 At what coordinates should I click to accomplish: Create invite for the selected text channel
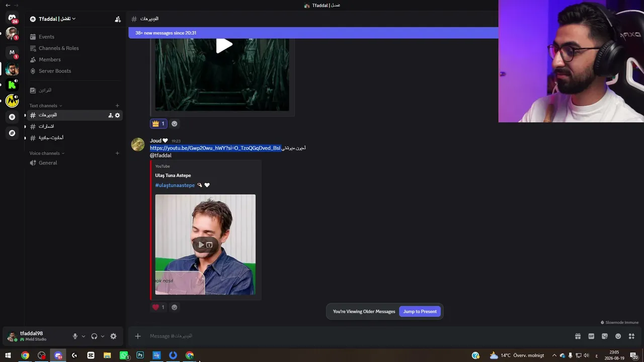click(110, 116)
